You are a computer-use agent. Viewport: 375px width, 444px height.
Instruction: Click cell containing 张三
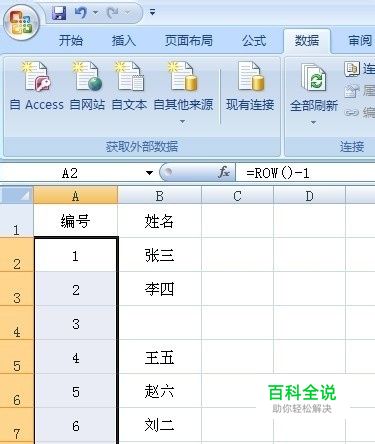pos(160,255)
